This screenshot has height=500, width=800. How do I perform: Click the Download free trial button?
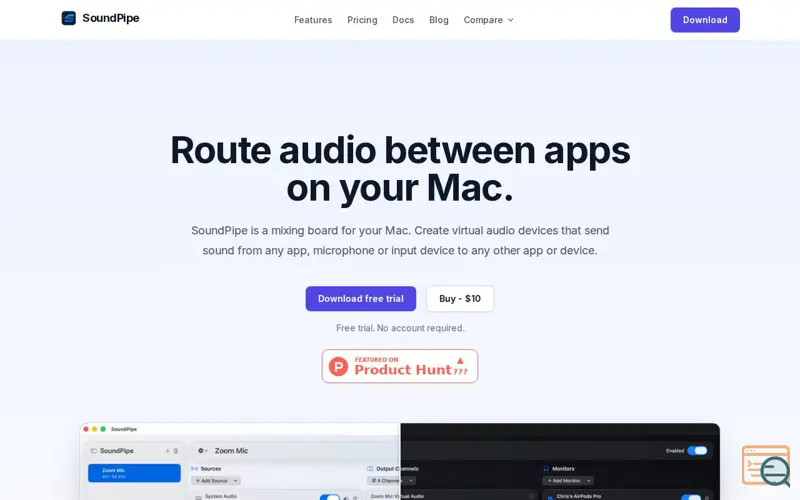(x=361, y=298)
